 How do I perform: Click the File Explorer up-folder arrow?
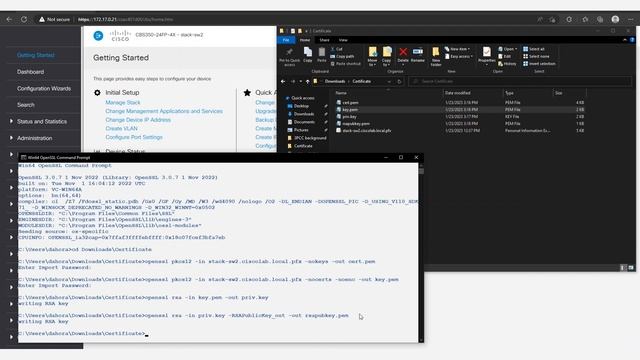(307, 81)
